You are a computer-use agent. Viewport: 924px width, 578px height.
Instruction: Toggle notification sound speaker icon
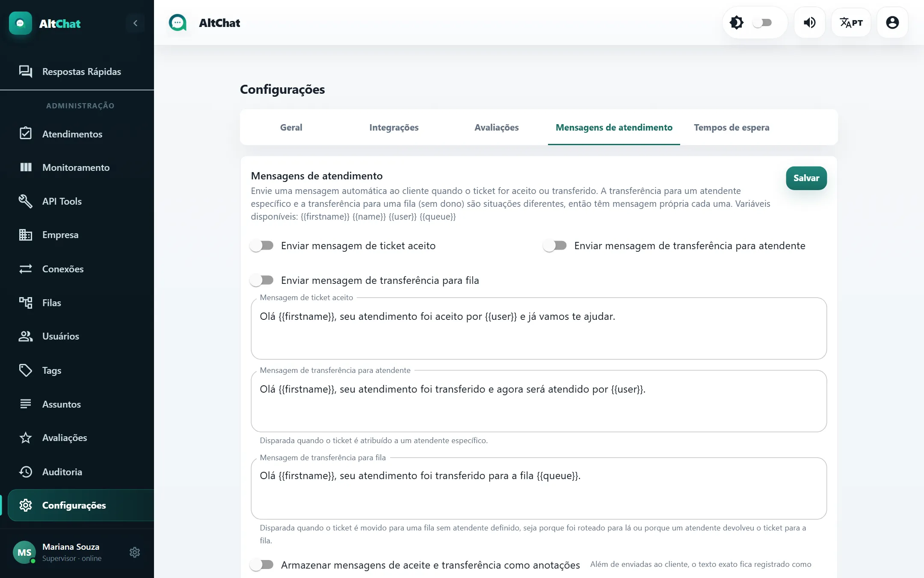[x=809, y=23]
